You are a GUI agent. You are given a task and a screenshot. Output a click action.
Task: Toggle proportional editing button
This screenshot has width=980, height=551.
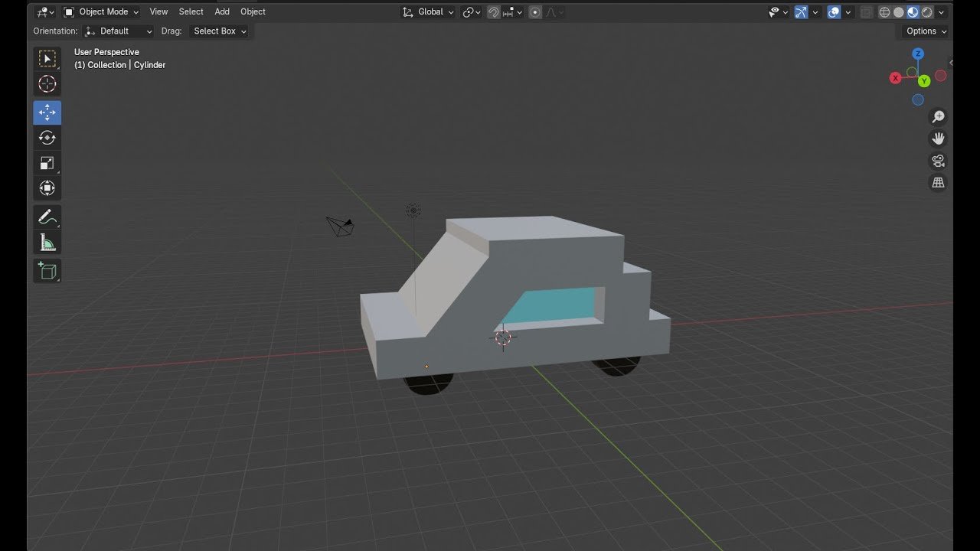(535, 11)
